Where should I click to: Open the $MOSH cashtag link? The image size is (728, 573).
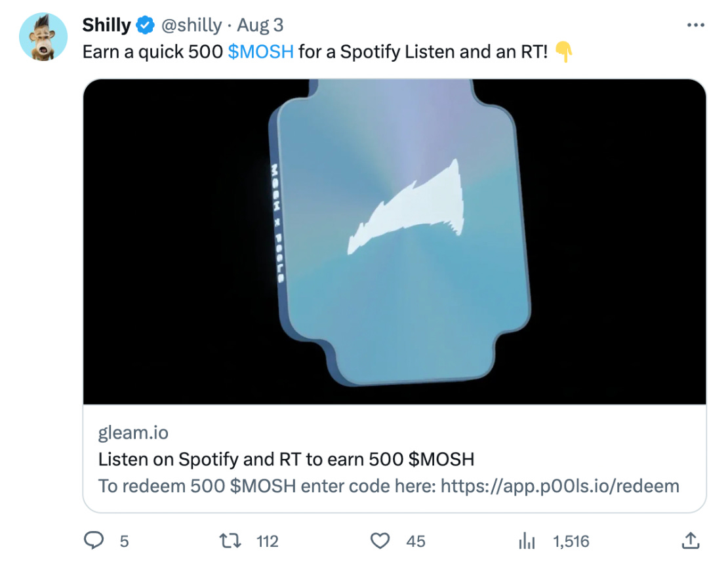[x=261, y=51]
